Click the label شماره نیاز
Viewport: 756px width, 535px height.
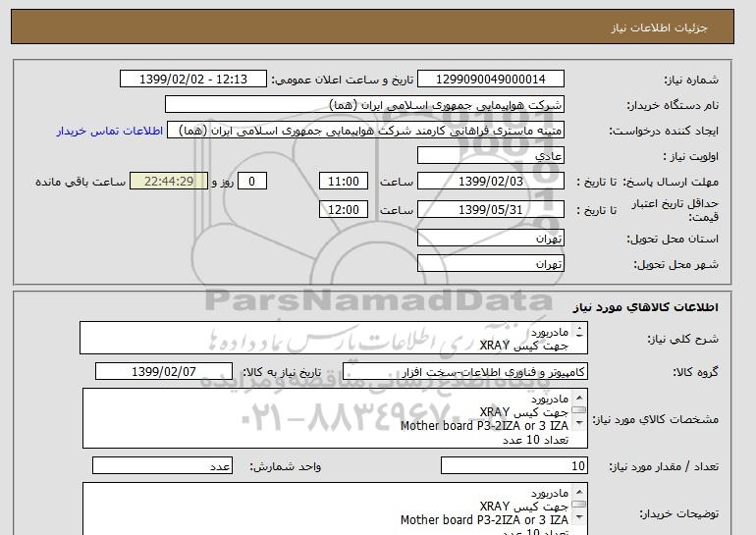pyautogui.click(x=691, y=80)
